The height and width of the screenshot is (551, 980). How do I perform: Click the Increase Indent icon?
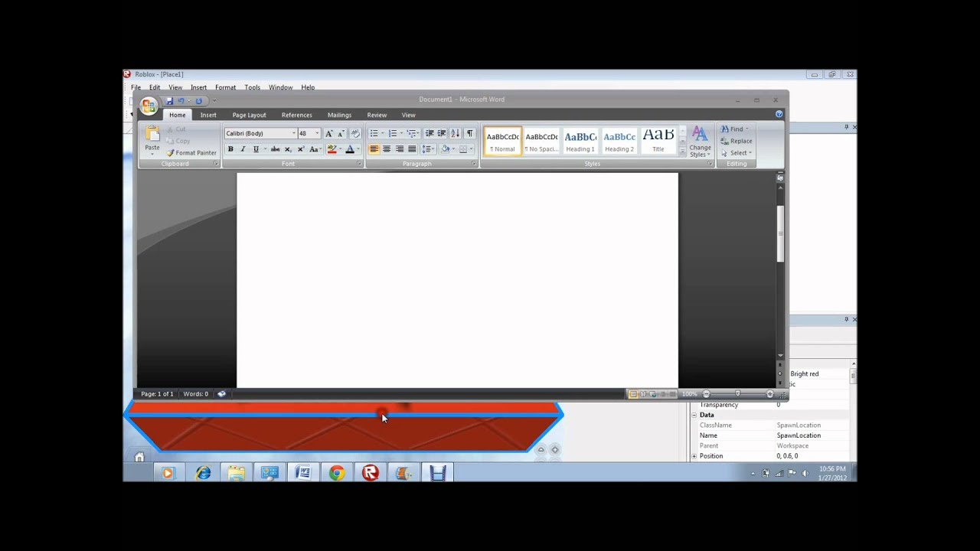point(442,133)
